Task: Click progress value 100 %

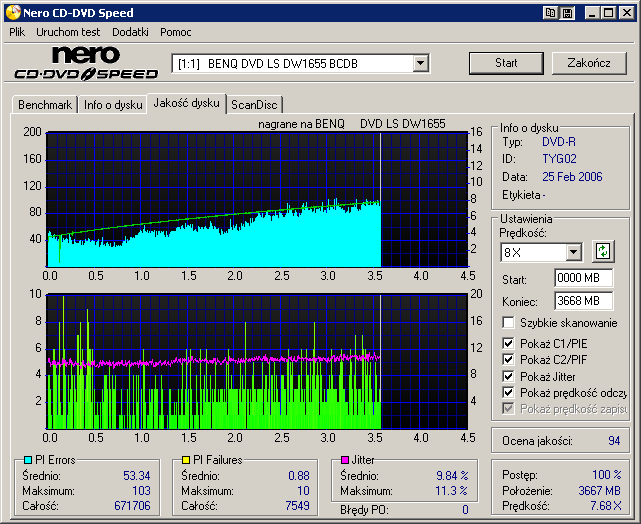Action: point(607,475)
